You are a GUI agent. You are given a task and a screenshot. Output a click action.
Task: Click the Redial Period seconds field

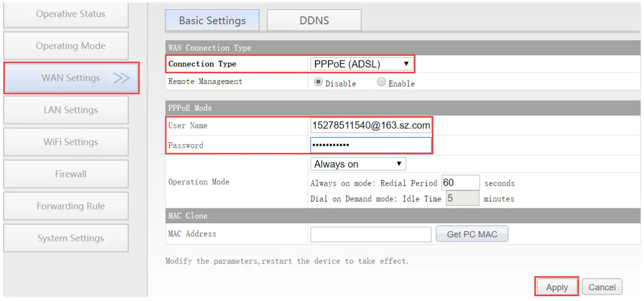pyautogui.click(x=460, y=183)
